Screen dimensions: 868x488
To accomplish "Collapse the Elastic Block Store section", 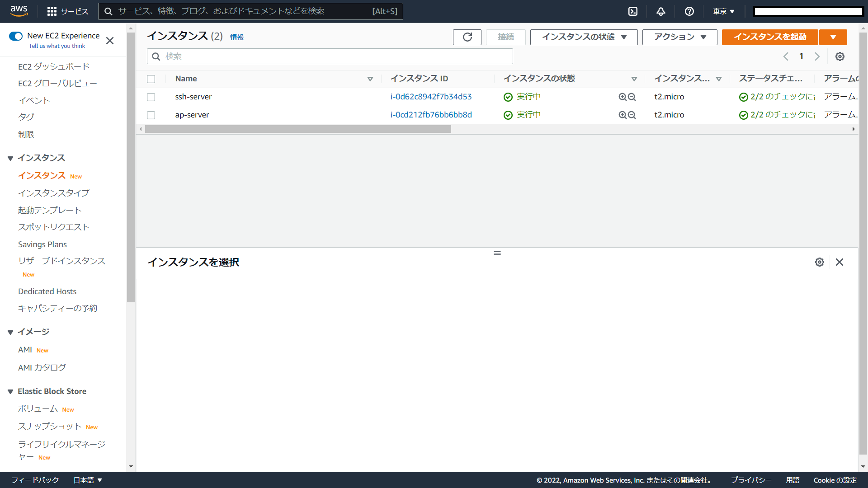I will [x=10, y=392].
